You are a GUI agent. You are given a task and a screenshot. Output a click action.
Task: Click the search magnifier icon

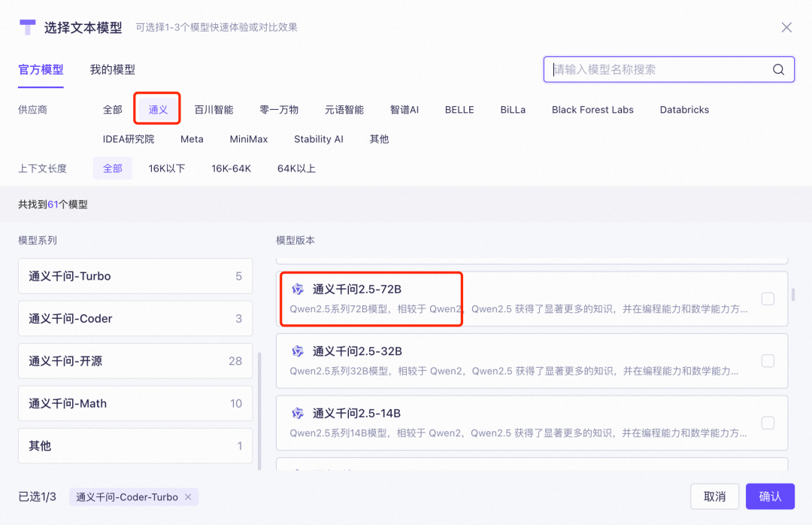(x=778, y=69)
